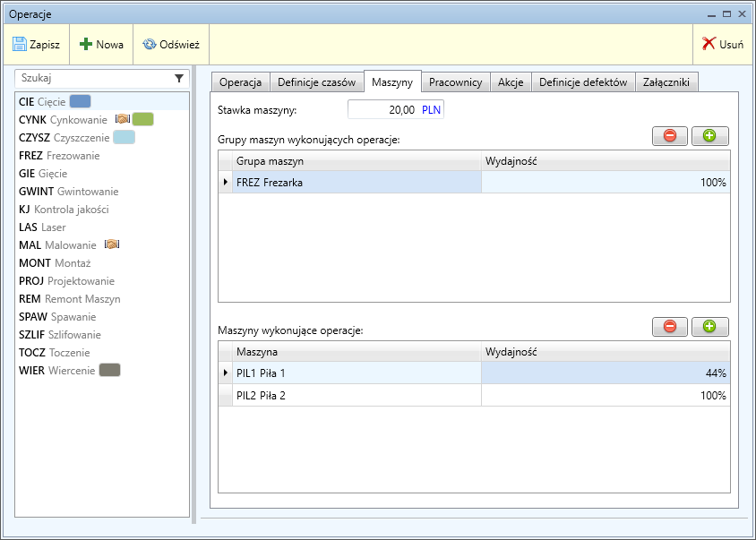Click the PLN currency link
This screenshot has width=756, height=540.
432,110
